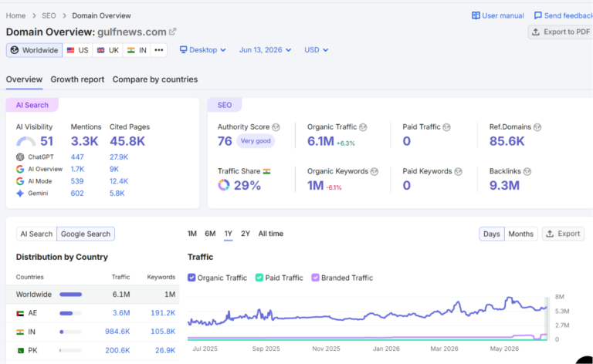This screenshot has height=364, width=593.
Task: Select Worldwide database button
Action: pyautogui.click(x=35, y=50)
